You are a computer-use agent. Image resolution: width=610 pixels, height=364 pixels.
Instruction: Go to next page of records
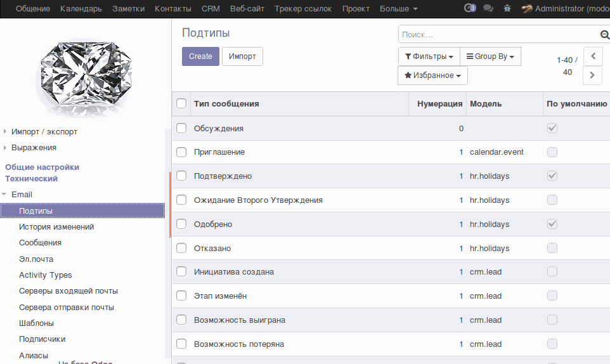coord(592,75)
